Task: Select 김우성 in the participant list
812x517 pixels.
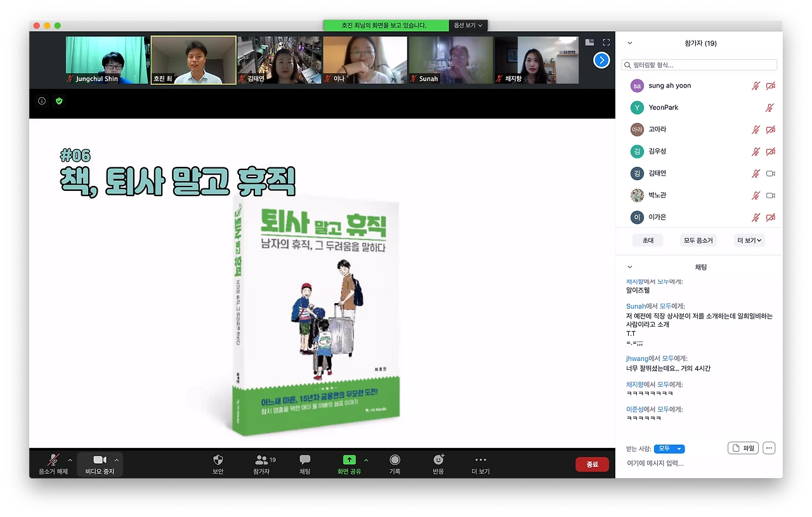Action: pos(699,152)
